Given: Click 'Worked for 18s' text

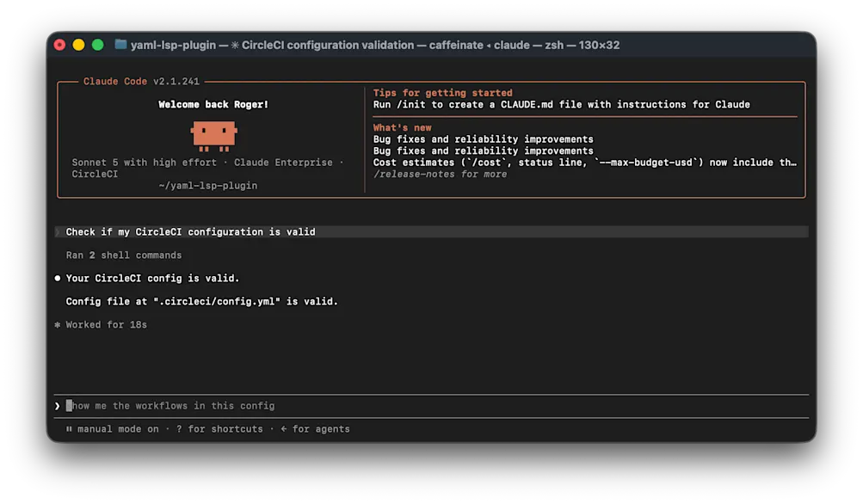Looking at the screenshot, I should pyautogui.click(x=106, y=324).
